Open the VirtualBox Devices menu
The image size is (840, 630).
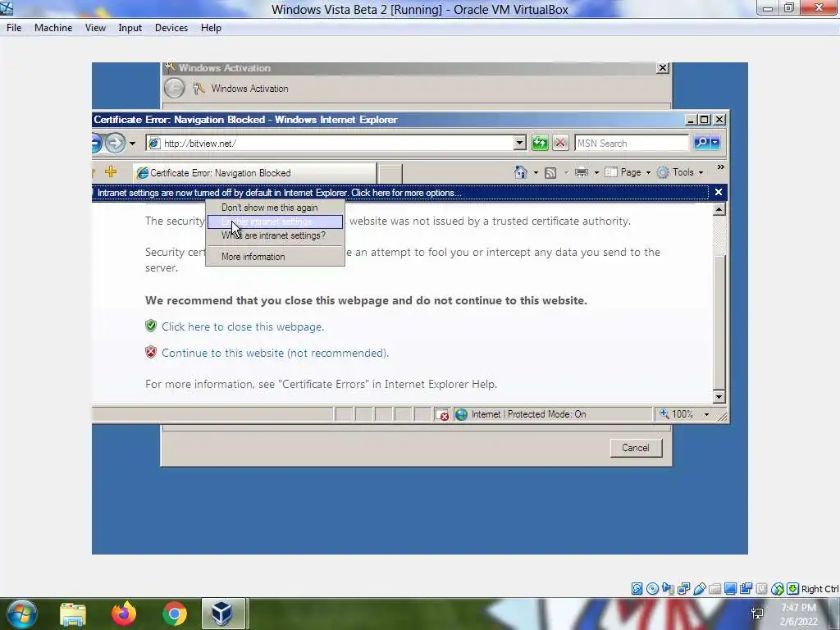point(171,28)
